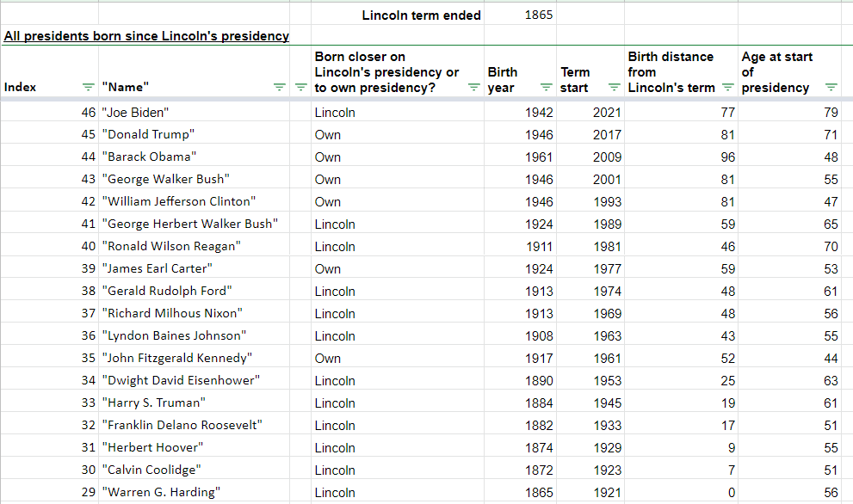853x504 pixels.
Task: Select the "Franklin Delano Roosevelt" cell
Action: pos(195,425)
